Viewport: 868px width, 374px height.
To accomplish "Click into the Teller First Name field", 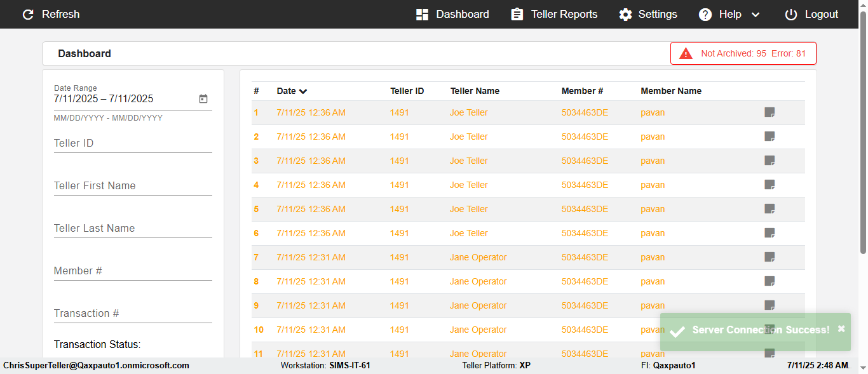I will click(x=133, y=186).
